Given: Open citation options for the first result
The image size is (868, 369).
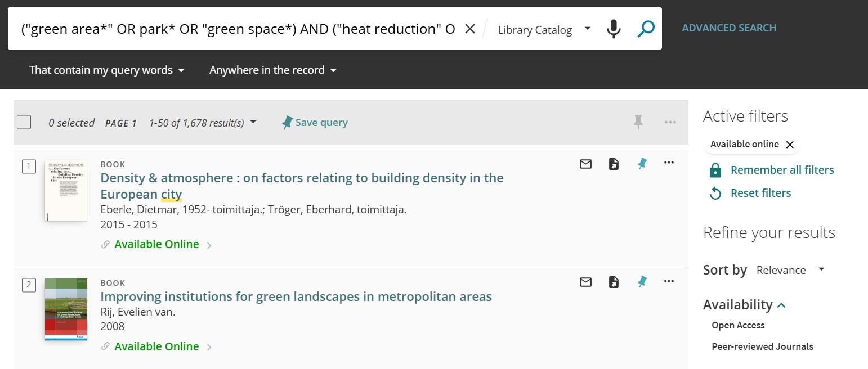Looking at the screenshot, I should click(614, 164).
